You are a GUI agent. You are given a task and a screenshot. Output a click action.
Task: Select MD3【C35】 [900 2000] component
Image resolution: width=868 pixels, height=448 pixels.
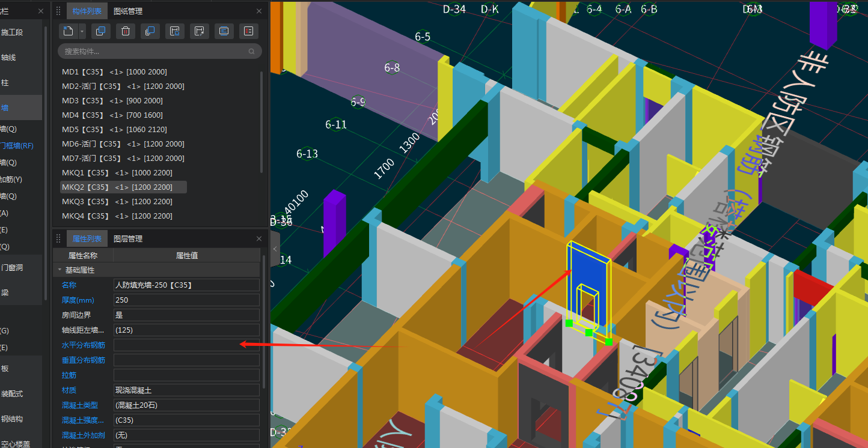112,100
